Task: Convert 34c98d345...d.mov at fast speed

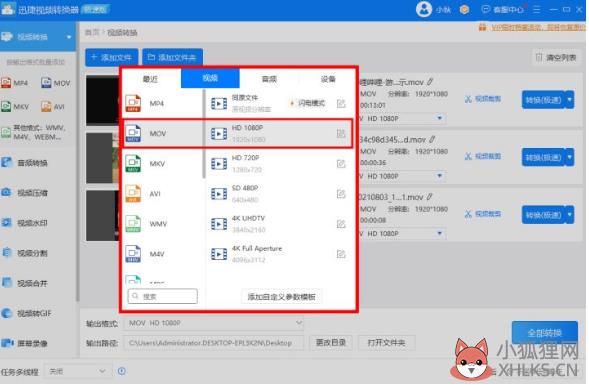Action: [544, 157]
